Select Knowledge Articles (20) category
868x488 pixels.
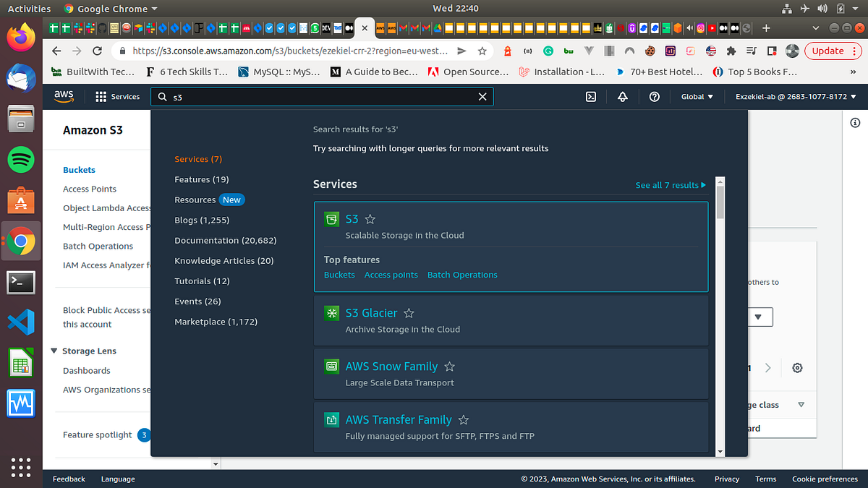tap(224, 260)
